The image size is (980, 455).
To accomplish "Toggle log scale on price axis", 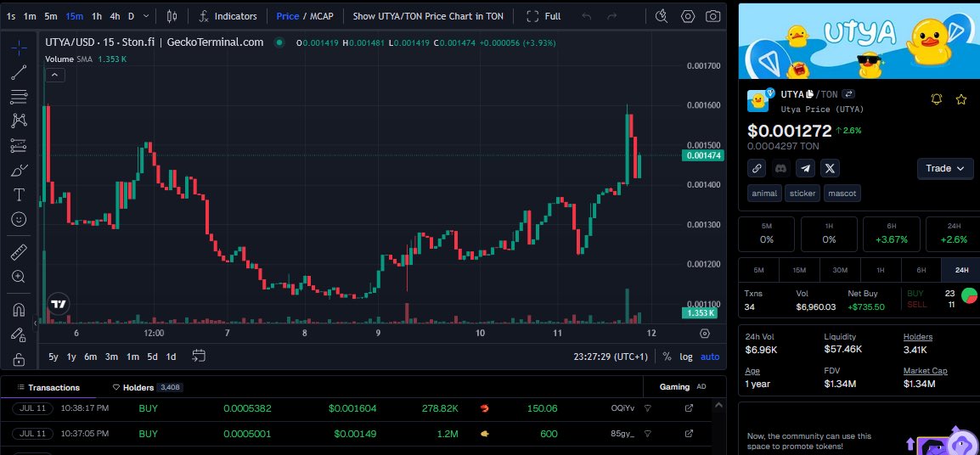I will 686,357.
